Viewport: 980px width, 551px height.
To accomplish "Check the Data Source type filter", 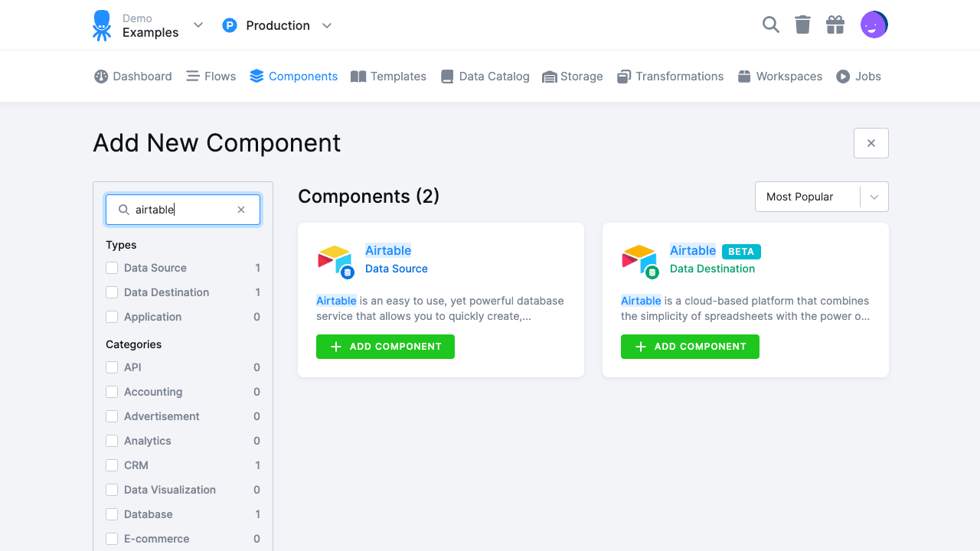I will coord(112,268).
